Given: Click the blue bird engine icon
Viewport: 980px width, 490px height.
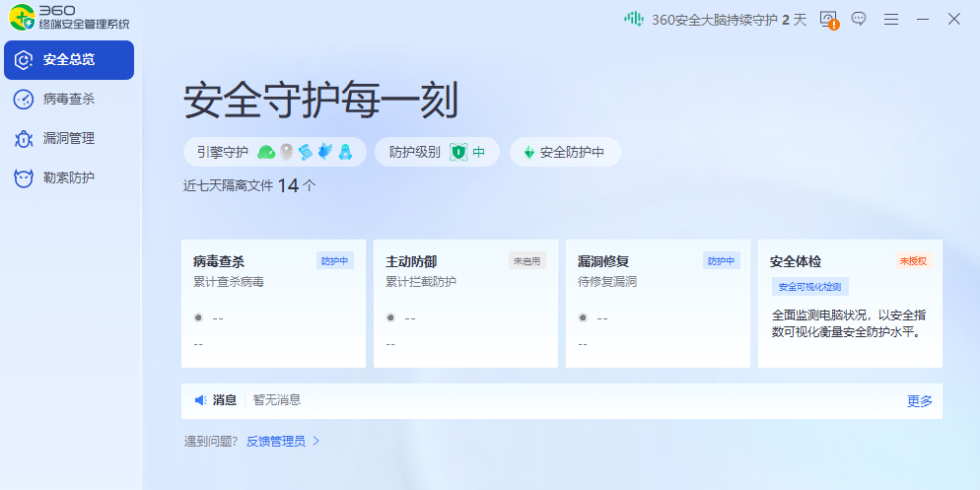Looking at the screenshot, I should pyautogui.click(x=325, y=152).
